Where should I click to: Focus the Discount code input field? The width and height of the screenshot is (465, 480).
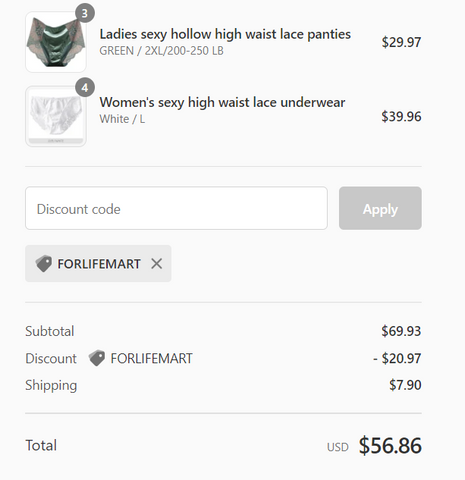click(176, 208)
